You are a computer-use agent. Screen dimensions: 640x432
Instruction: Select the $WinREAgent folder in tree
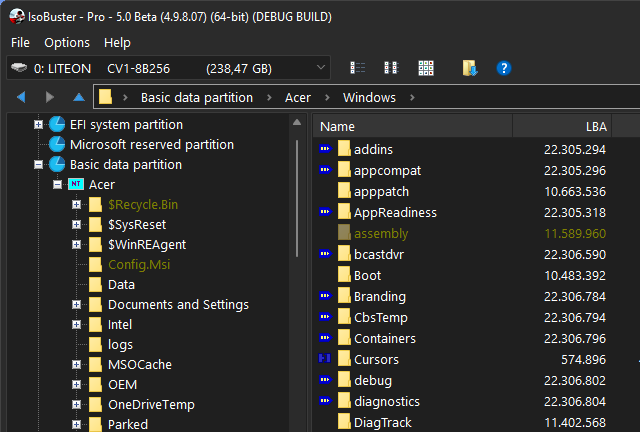click(x=147, y=244)
